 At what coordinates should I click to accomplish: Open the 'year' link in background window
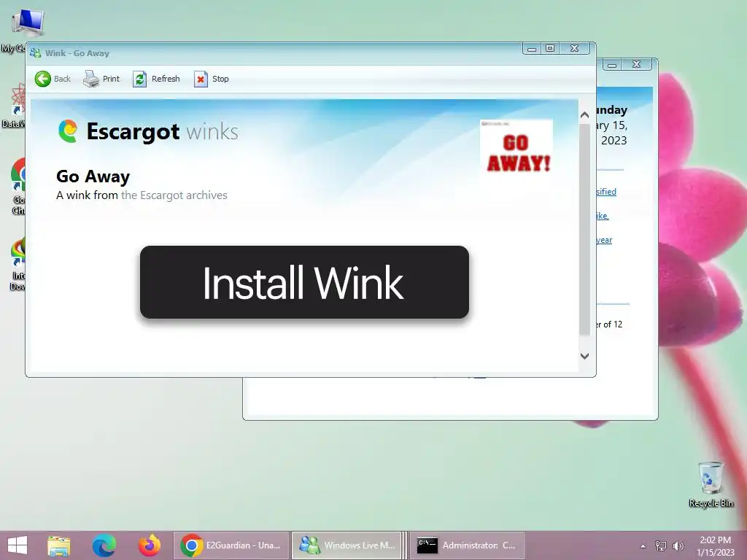604,240
